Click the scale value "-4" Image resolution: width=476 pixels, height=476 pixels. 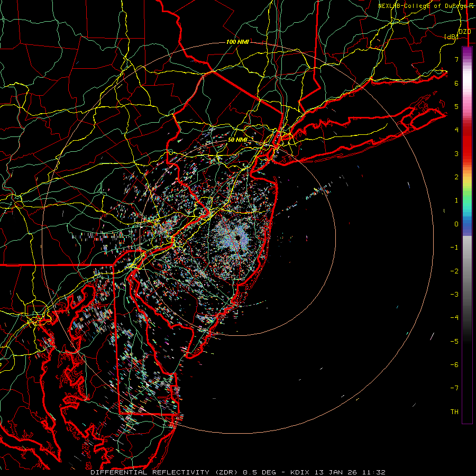(x=454, y=318)
